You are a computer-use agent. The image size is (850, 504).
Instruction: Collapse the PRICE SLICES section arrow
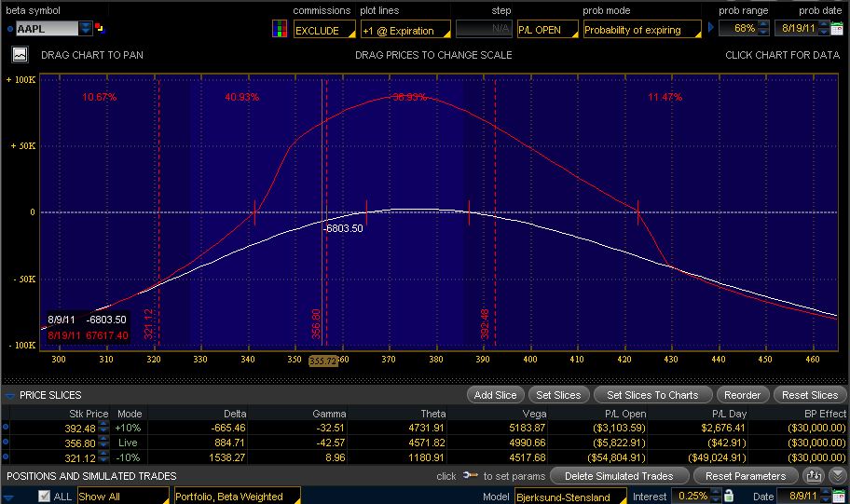point(9,396)
